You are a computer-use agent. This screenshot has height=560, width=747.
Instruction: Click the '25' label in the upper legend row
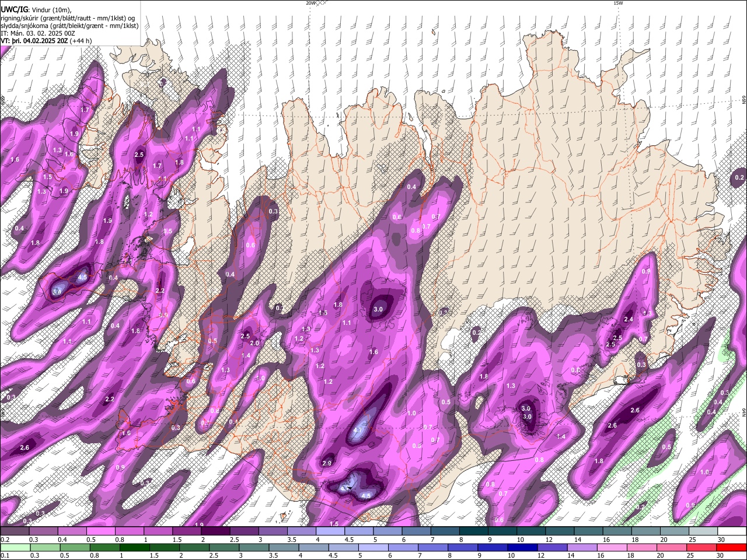pos(692,540)
